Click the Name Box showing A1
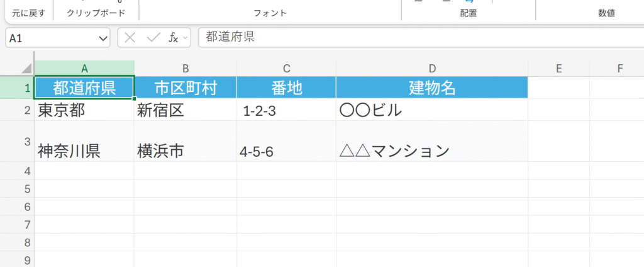Viewport: 644px width, 267px height. click(x=57, y=38)
